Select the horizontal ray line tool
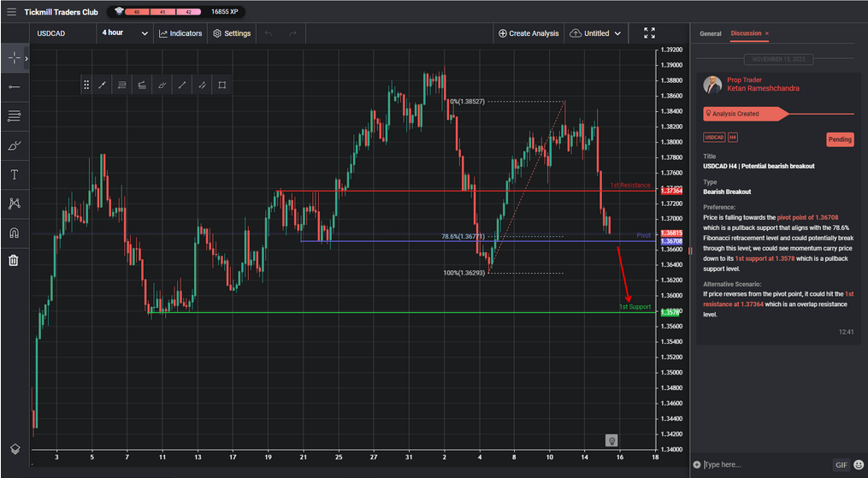This screenshot has width=868, height=478. click(15, 87)
